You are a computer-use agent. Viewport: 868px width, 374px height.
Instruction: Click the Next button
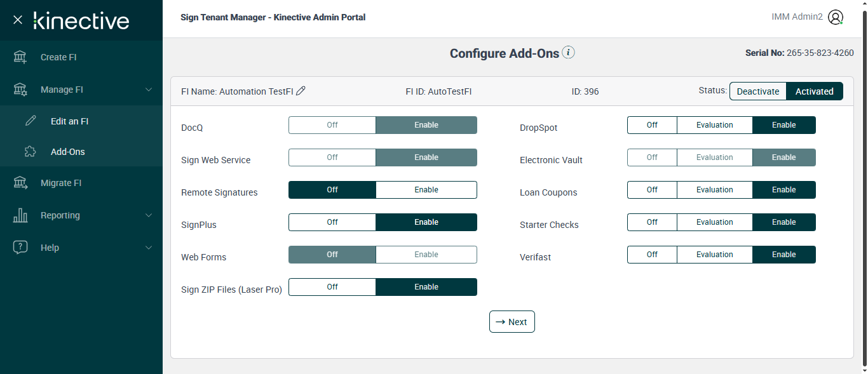512,322
